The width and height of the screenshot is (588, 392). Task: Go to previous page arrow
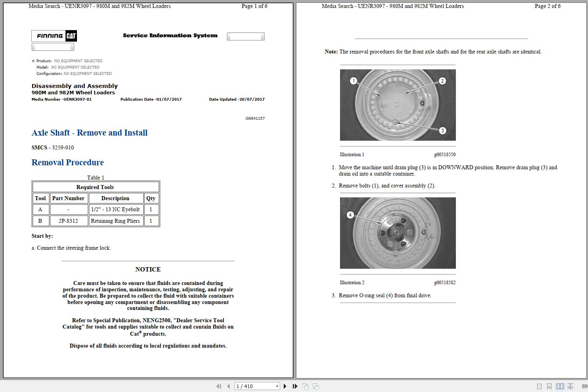coord(229,386)
